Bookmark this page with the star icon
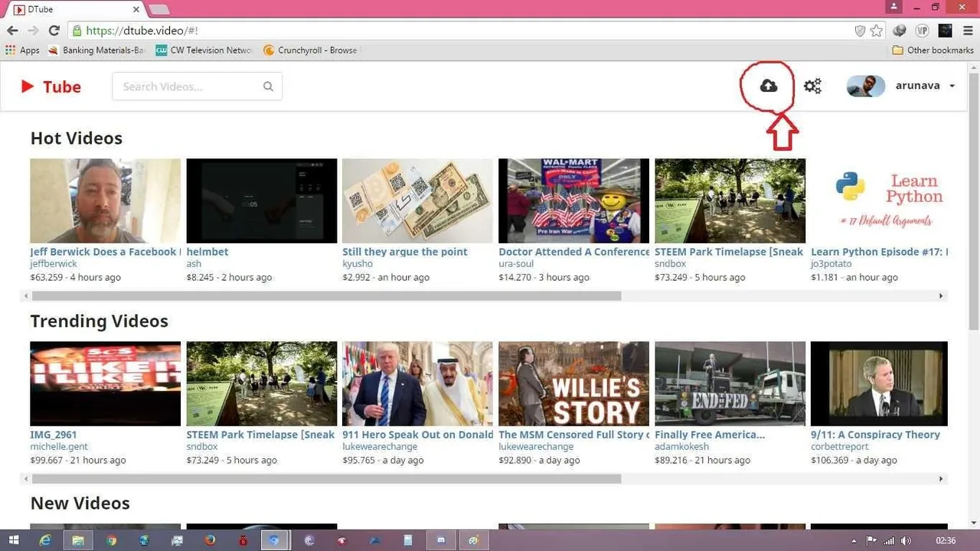 pos(877,31)
